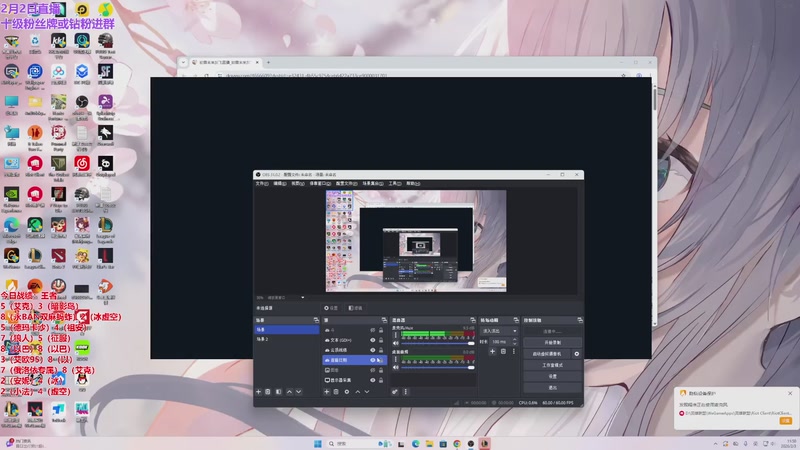Mute the second audio mixer channel
Image resolution: width=800 pixels, height=450 pixels.
[x=395, y=367]
